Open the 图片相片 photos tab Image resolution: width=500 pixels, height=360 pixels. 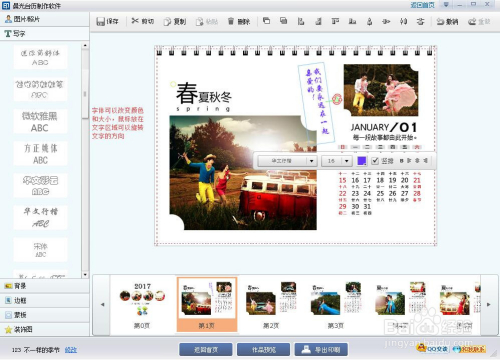tap(45, 19)
